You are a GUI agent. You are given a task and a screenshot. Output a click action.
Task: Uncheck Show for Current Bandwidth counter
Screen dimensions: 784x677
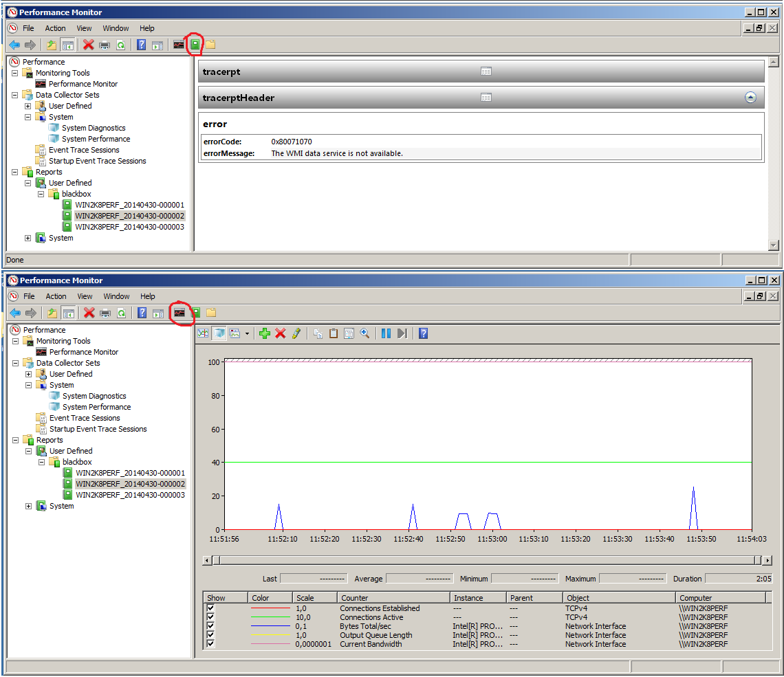(210, 644)
